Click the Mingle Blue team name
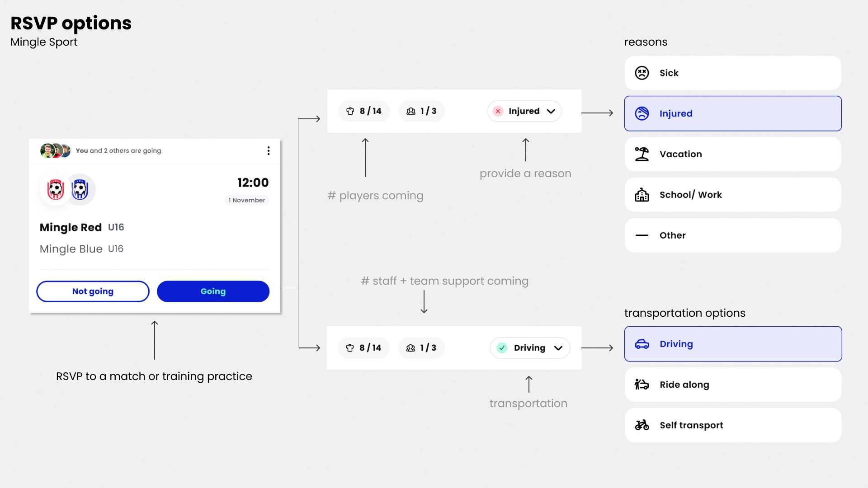 71,249
